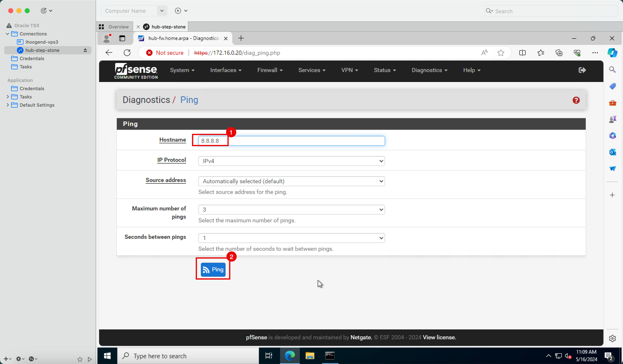Screen dimensions: 623x364
Task: Click the Ping button
Action: [x=213, y=269]
